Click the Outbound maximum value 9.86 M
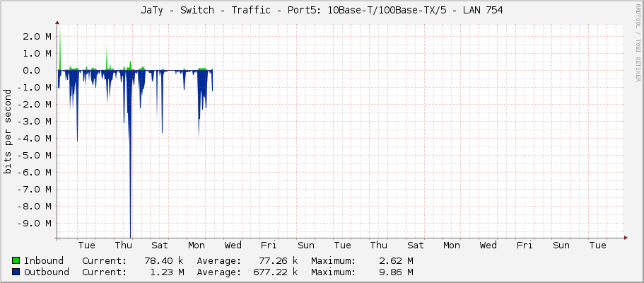This screenshot has height=283, width=644. pos(397,272)
